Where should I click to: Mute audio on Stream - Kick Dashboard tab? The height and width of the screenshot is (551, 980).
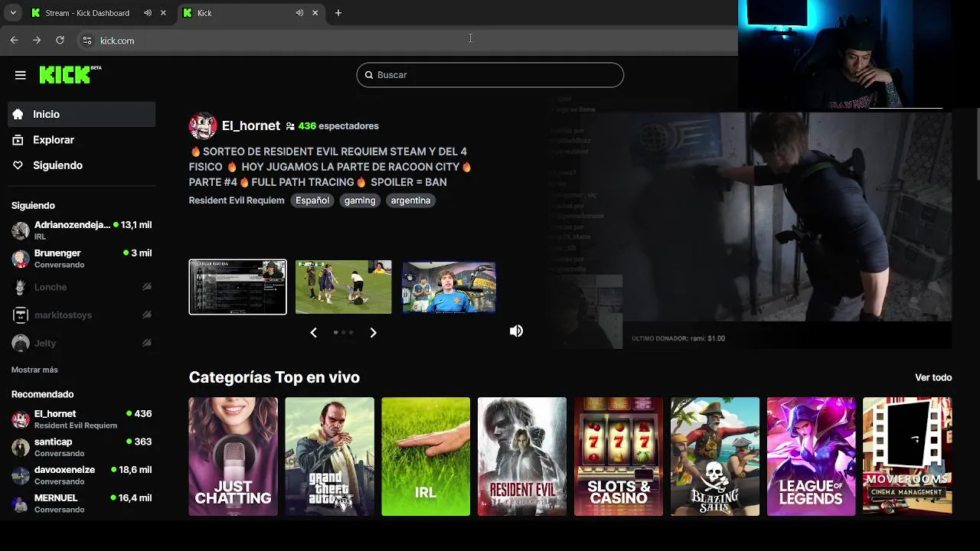(148, 13)
